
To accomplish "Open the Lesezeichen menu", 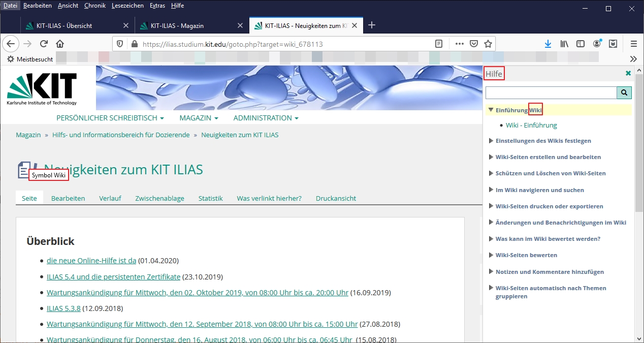I will pos(127,6).
